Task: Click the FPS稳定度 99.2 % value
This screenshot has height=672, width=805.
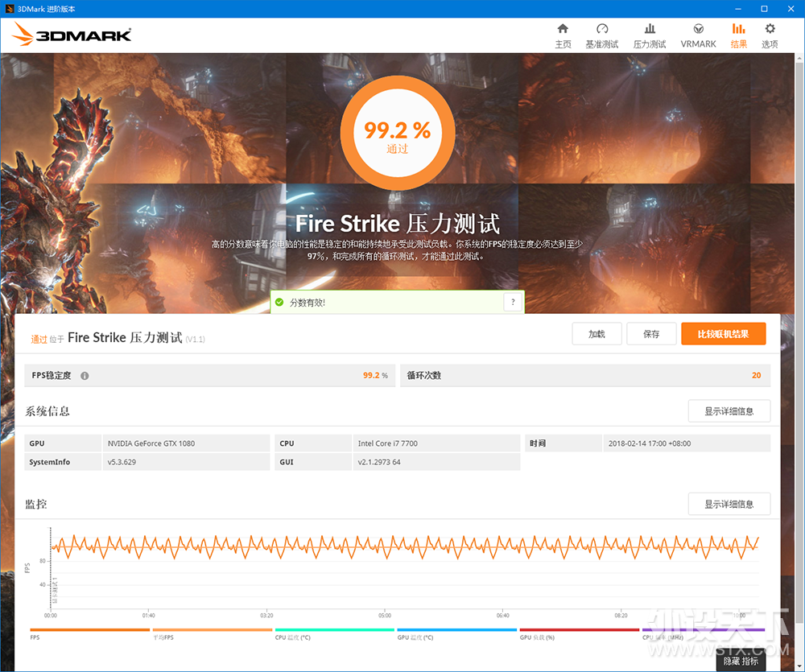Action: point(375,375)
